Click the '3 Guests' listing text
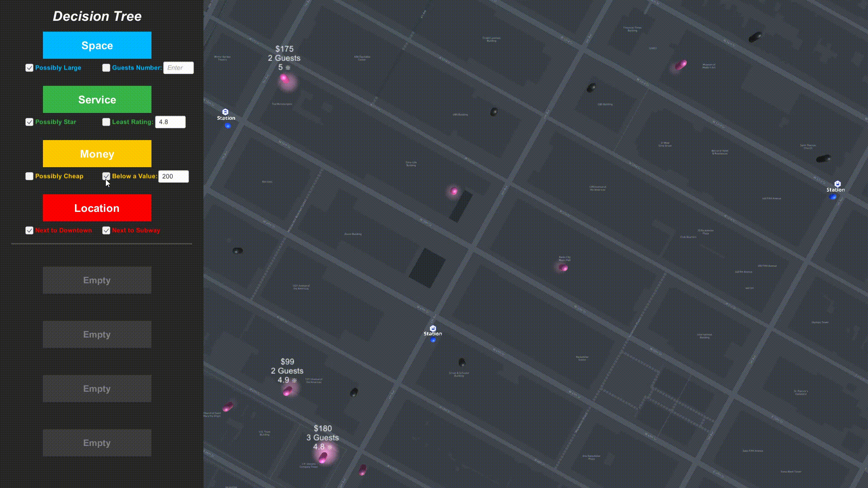The image size is (868, 488). click(323, 438)
